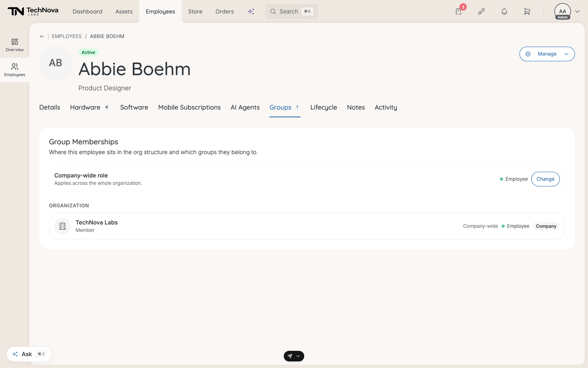The height and width of the screenshot is (368, 588).
Task: Open the Assets nav item
Action: 124,11
